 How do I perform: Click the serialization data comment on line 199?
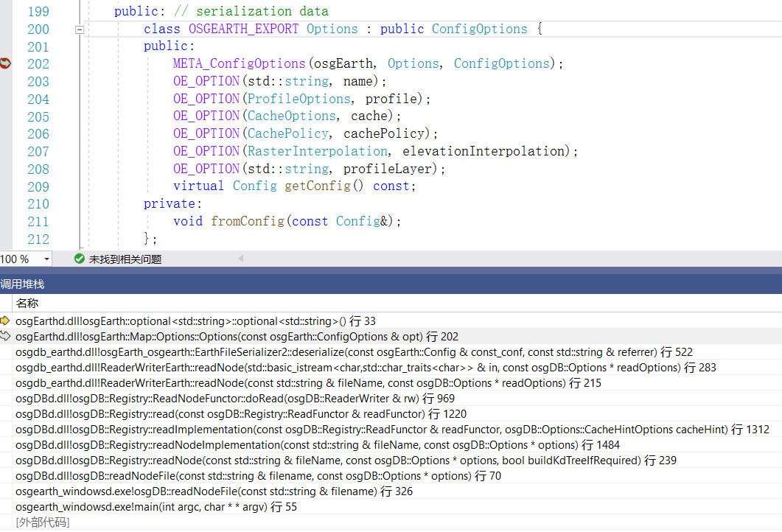tap(251, 11)
